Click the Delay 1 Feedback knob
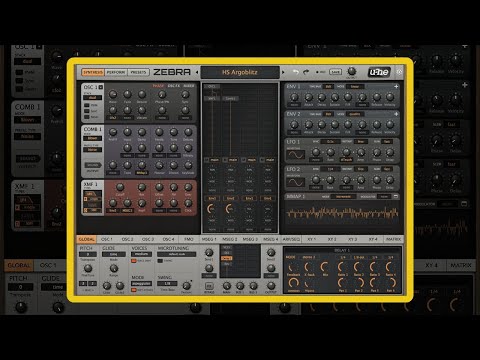 pos(293,267)
